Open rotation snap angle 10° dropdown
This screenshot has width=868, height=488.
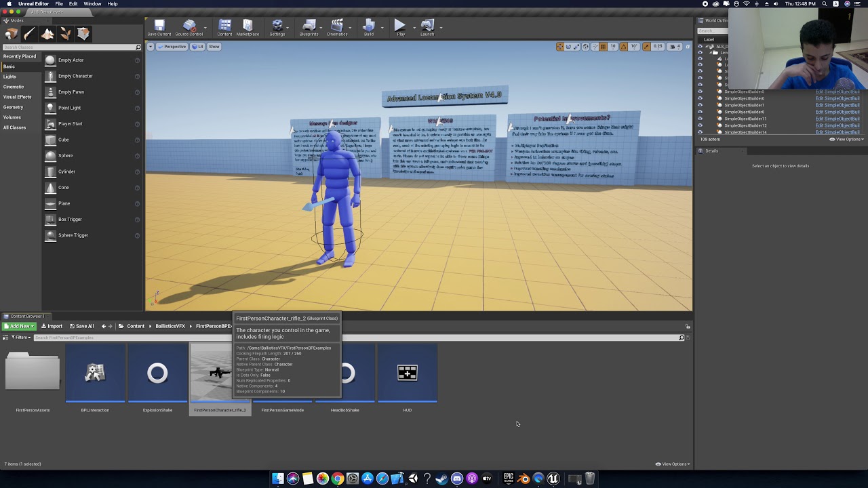634,47
